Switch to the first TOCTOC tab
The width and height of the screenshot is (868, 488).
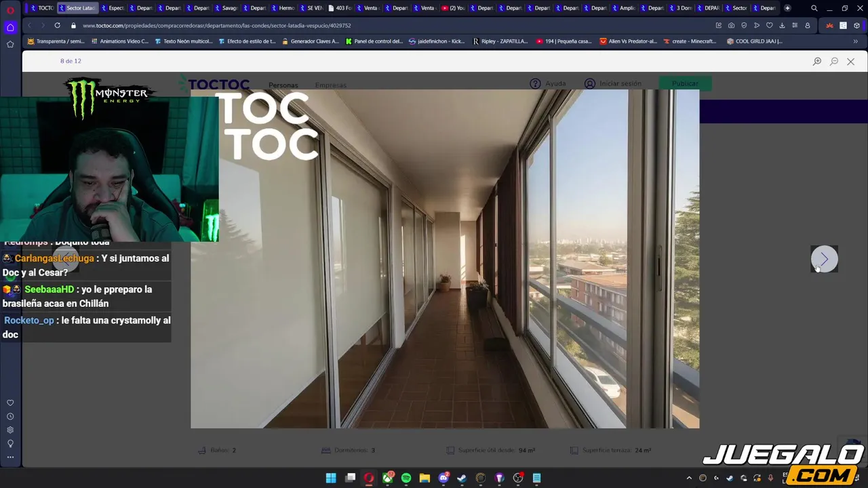point(41,8)
